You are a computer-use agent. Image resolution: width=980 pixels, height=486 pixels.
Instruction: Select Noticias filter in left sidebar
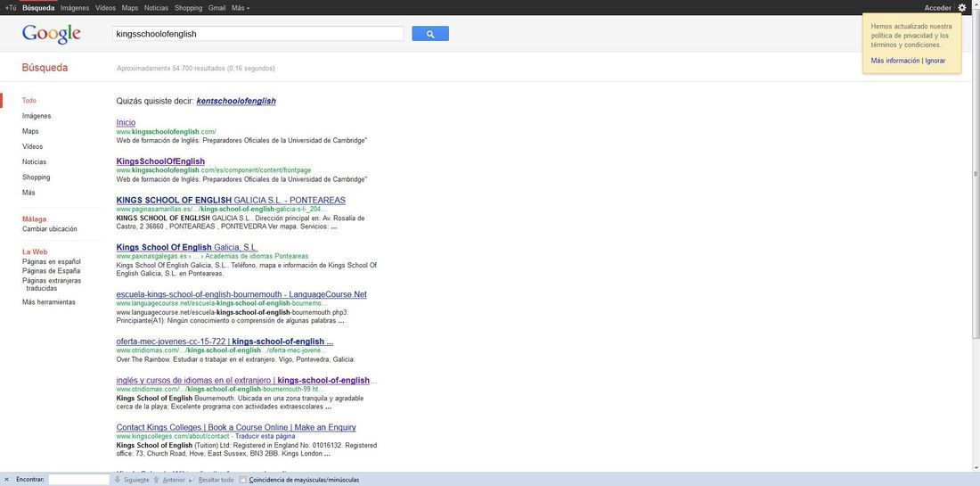pyautogui.click(x=35, y=162)
